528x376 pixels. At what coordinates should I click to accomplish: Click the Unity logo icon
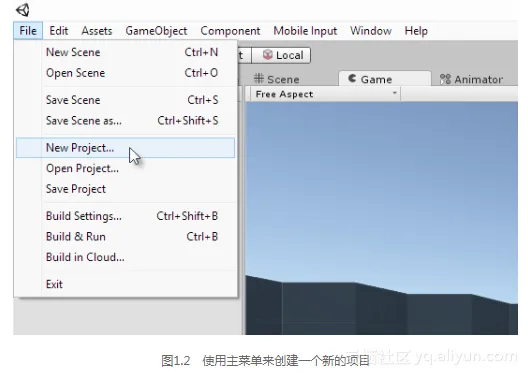[23, 10]
